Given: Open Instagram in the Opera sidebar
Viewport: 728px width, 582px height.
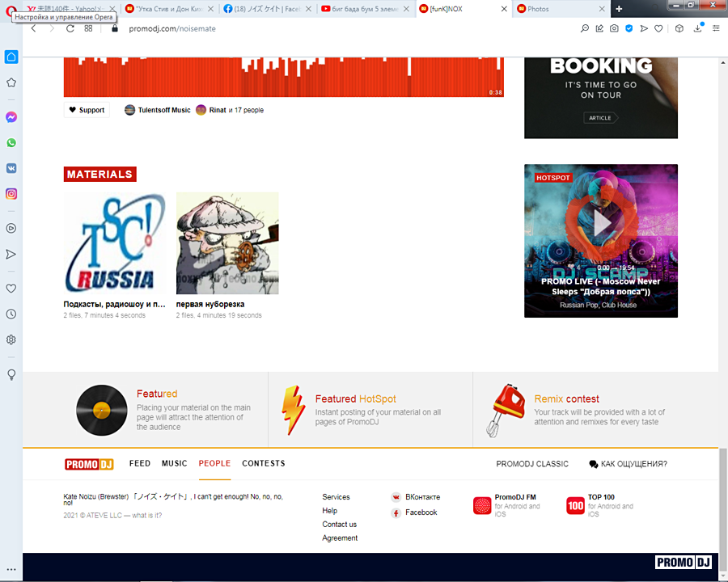Looking at the screenshot, I should tap(11, 194).
